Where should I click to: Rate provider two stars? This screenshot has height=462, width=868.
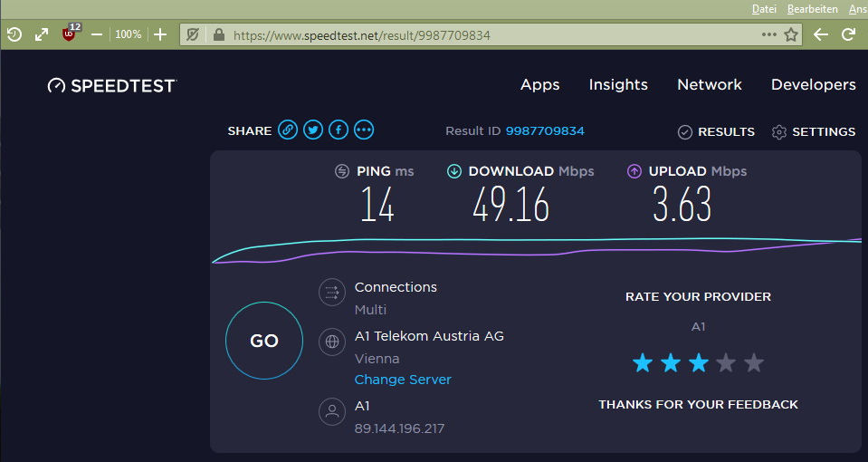[x=671, y=363]
